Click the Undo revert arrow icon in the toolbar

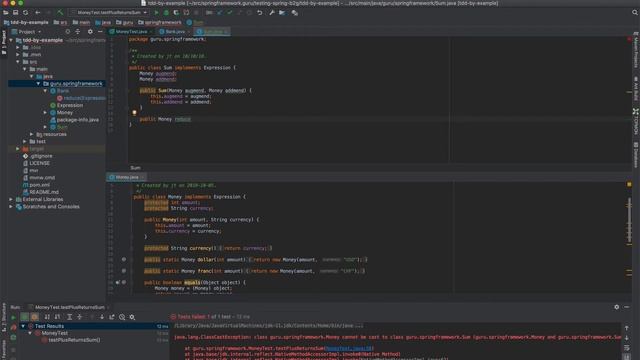(260, 13)
